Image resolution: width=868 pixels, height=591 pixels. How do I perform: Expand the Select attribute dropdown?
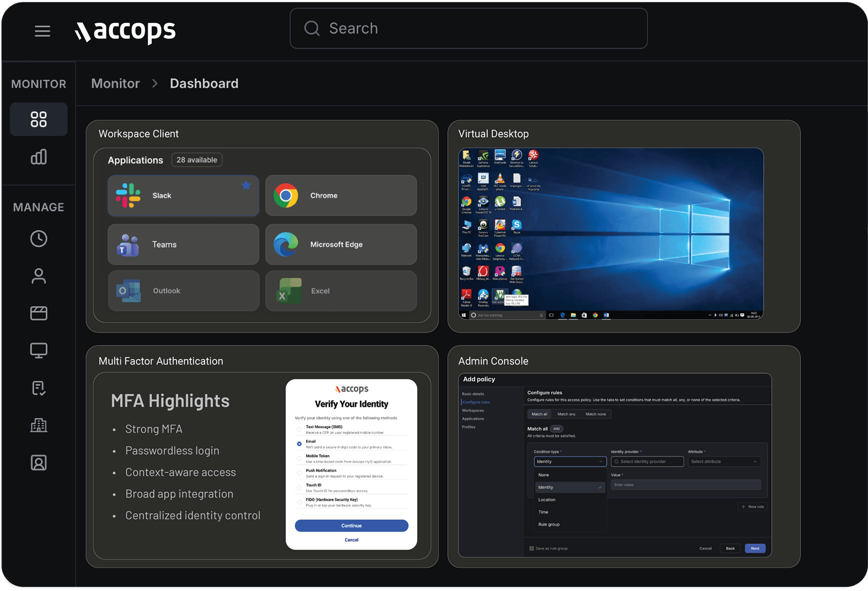(724, 461)
